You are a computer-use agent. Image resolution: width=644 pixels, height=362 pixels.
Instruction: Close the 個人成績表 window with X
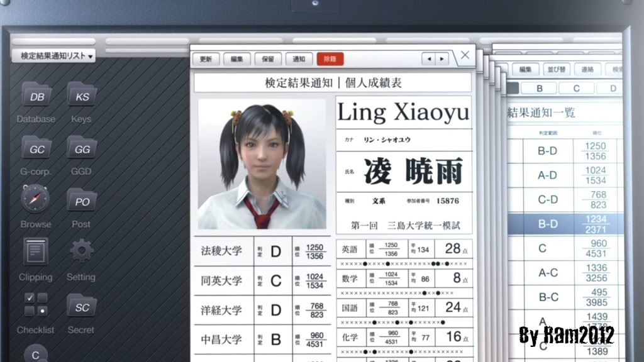(465, 55)
